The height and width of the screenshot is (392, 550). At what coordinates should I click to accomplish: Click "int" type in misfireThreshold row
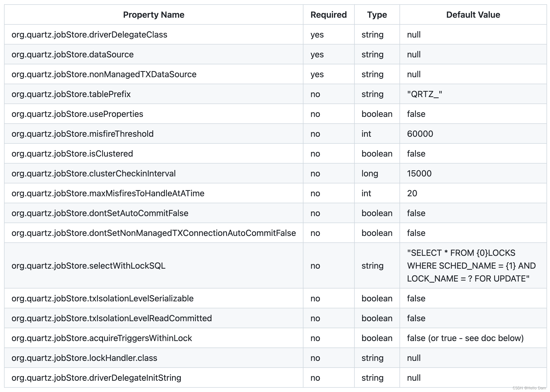[x=366, y=134]
